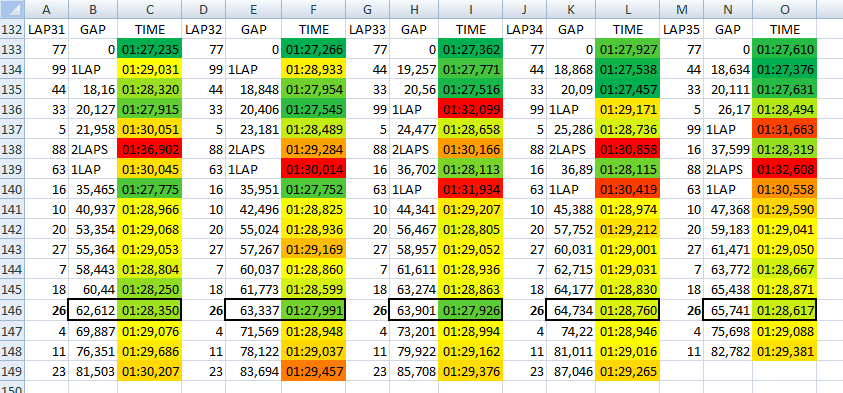
Task: Select the LAP35 header cell
Action: click(681, 30)
